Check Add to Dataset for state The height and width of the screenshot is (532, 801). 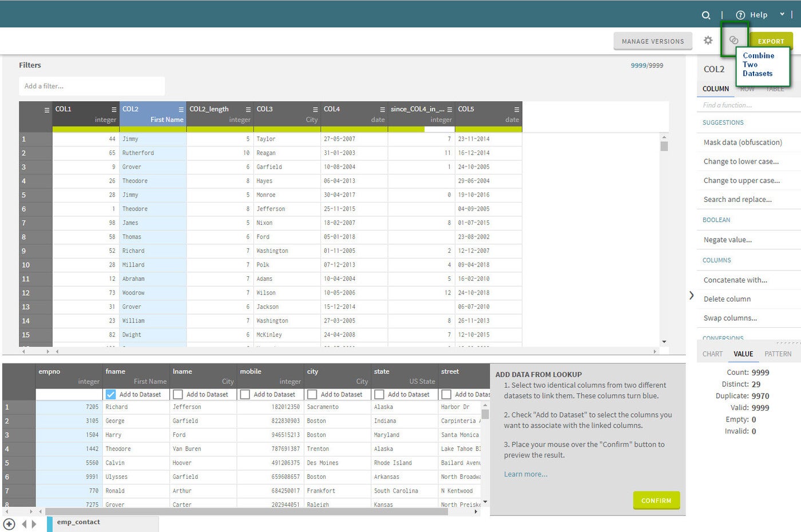point(379,395)
